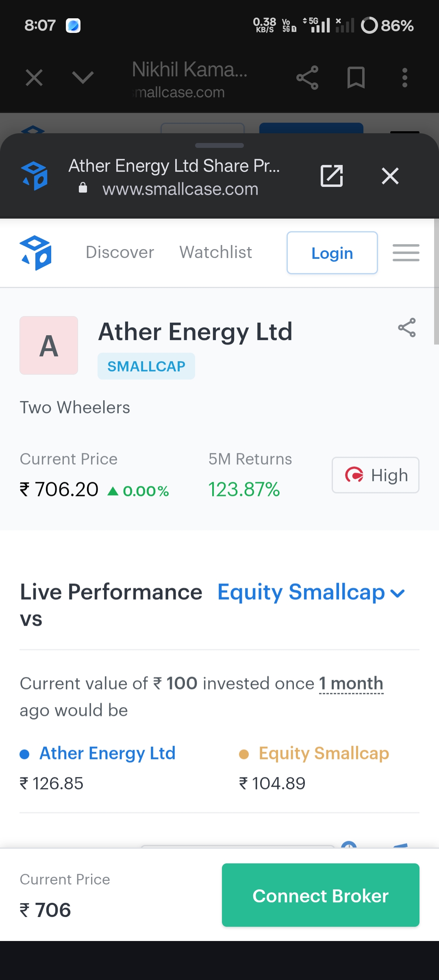Change the 1 month investment period

[x=351, y=684]
